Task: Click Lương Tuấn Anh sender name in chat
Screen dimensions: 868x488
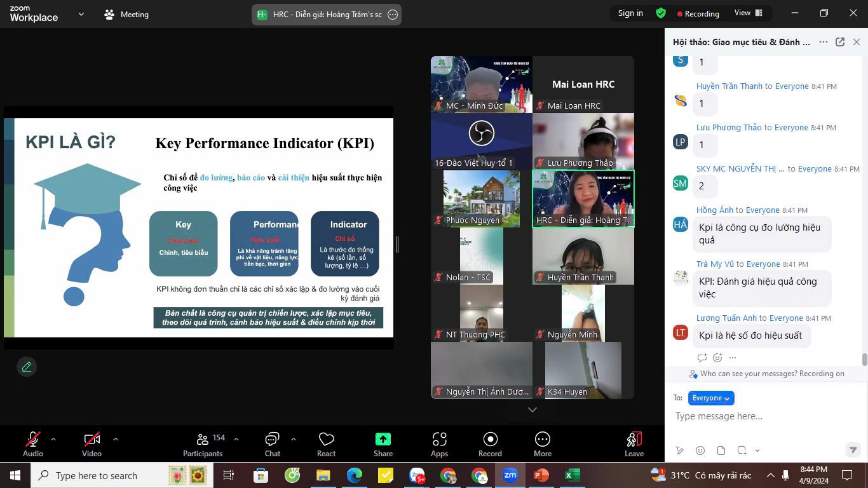Action: click(726, 318)
